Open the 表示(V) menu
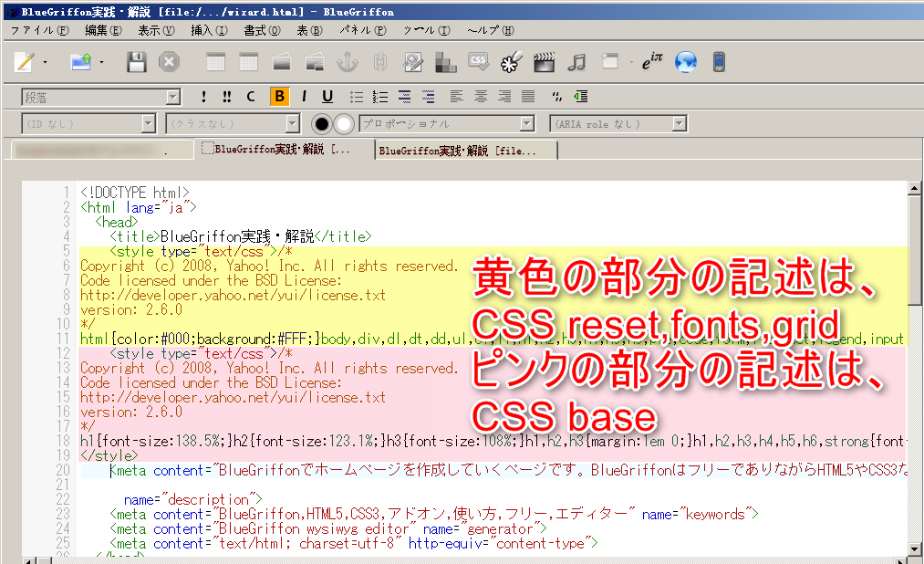 coord(156,30)
